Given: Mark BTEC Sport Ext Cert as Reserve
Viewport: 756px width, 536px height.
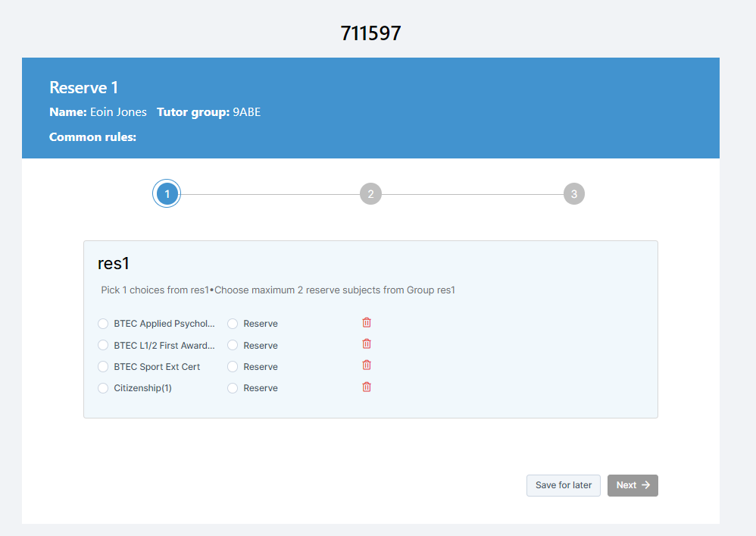Looking at the screenshot, I should (x=233, y=367).
